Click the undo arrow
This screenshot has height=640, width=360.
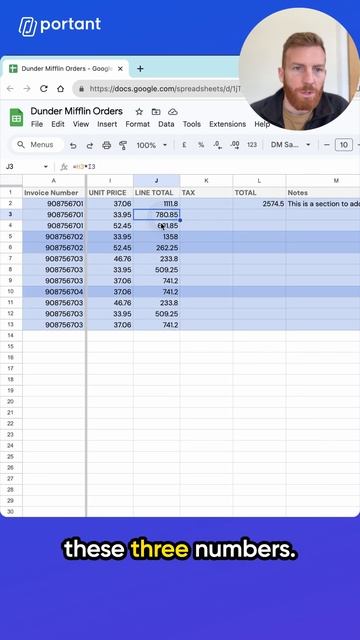73,145
